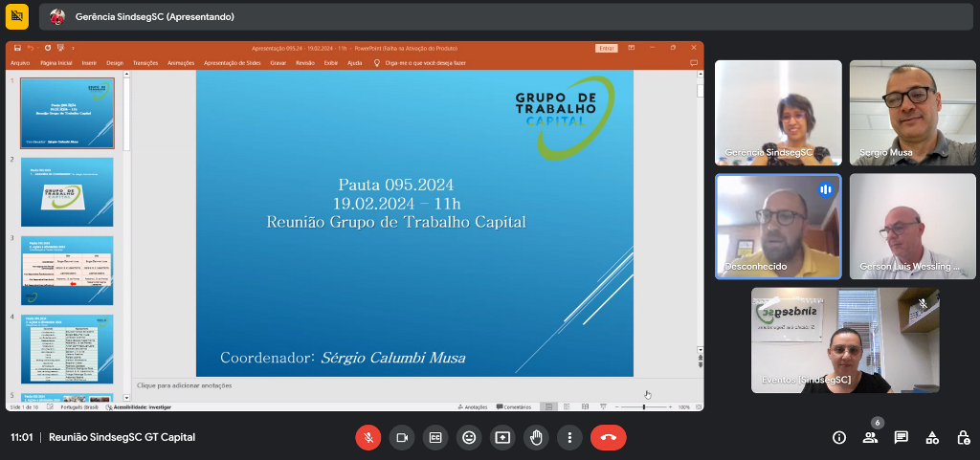Open the three-dot more options menu

point(569,437)
